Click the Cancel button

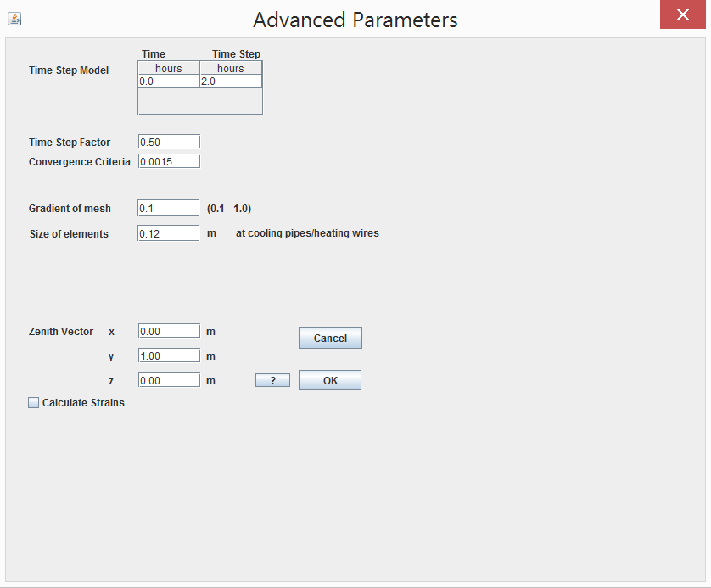[330, 339]
